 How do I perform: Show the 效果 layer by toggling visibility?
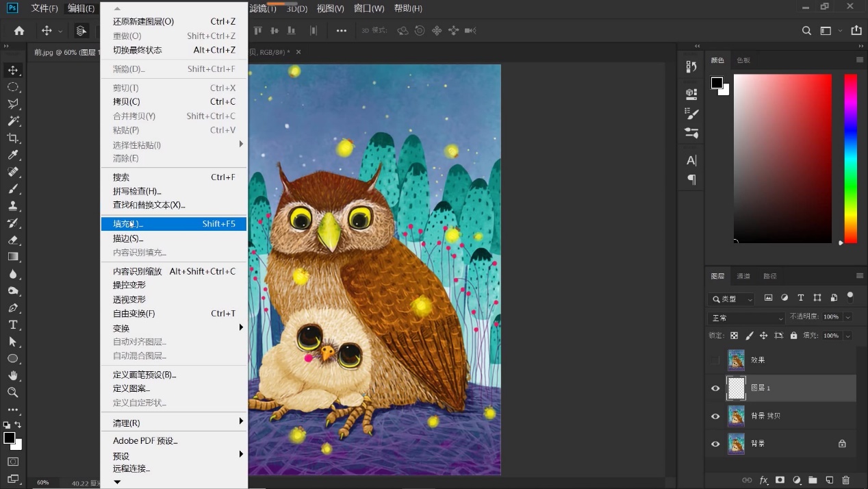[715, 360]
